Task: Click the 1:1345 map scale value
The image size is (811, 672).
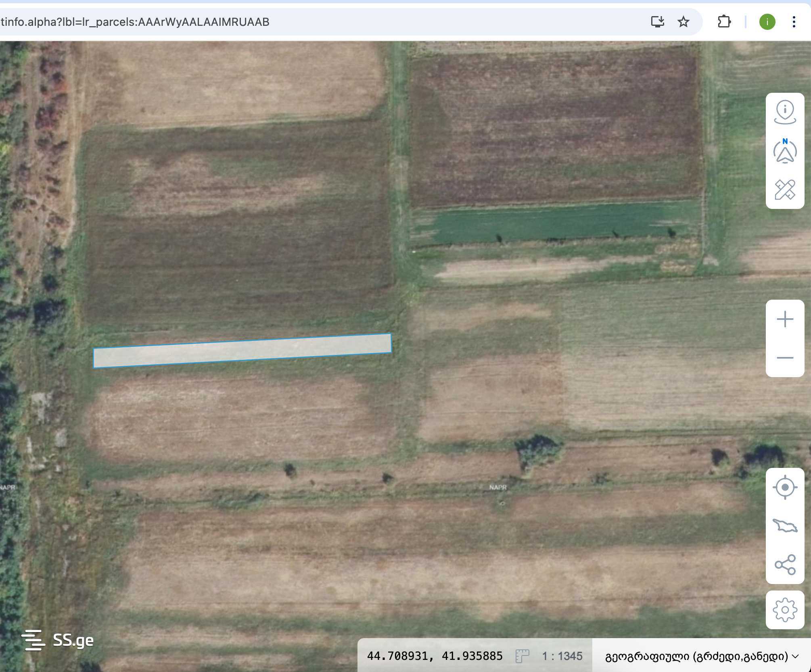Action: pos(562,656)
